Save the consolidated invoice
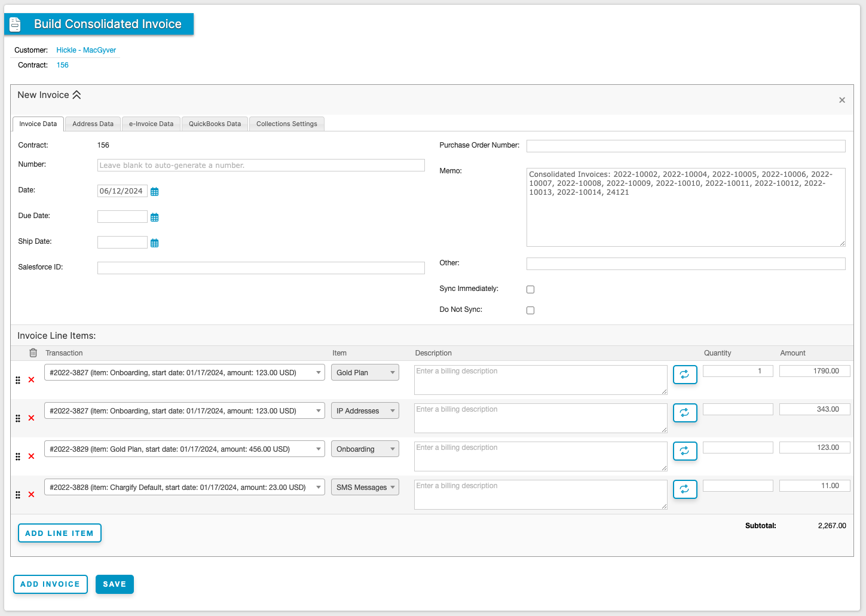The width and height of the screenshot is (866, 616). point(115,584)
